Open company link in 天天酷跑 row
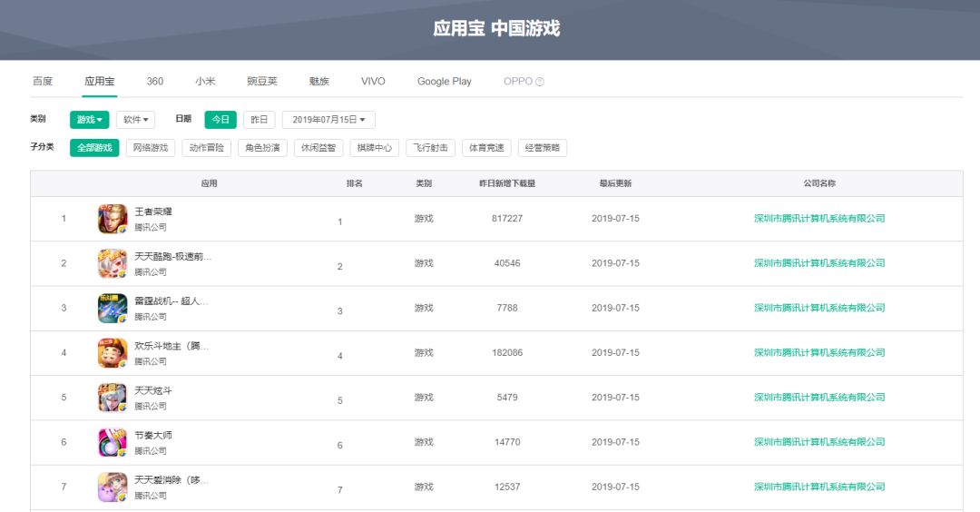The height and width of the screenshot is (512, 980). click(819, 263)
